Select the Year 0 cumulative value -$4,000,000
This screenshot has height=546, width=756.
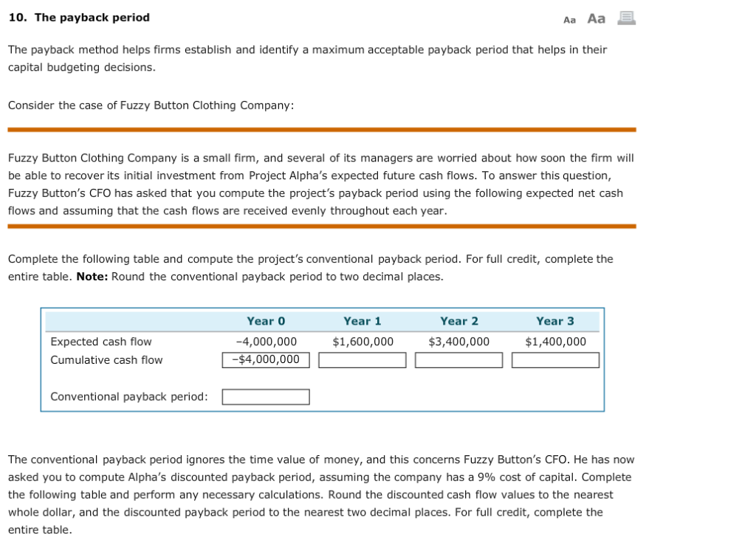click(x=265, y=360)
